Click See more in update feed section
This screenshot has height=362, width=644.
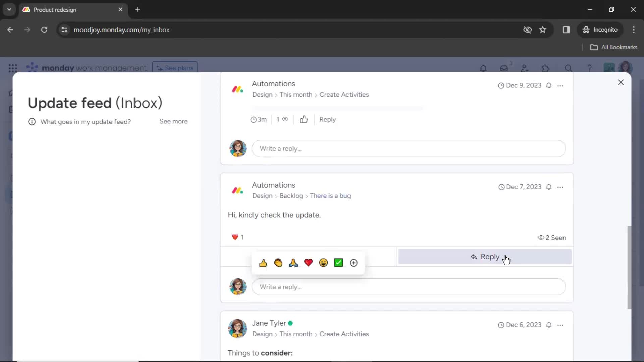(x=174, y=121)
